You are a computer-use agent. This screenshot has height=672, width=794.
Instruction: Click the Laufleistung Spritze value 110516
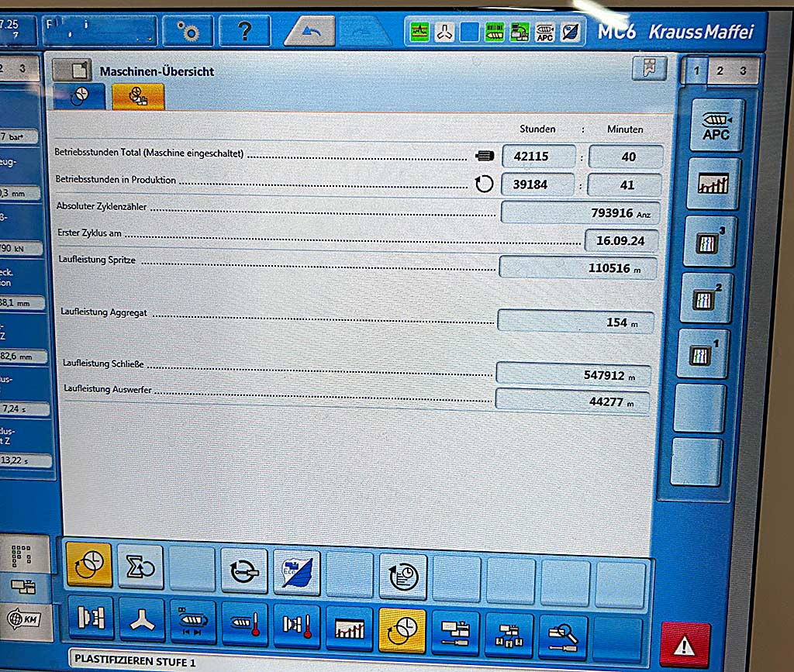pos(578,267)
